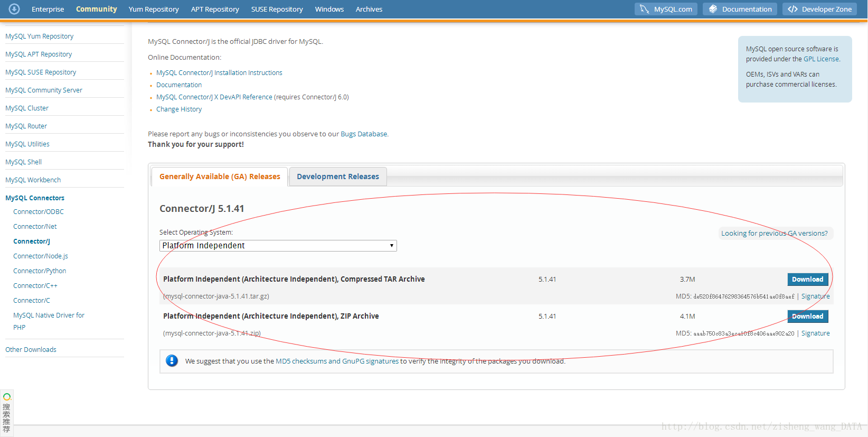Screen dimensions: 868x437
Task: Open MySQL Router in sidebar
Action: tap(26, 126)
